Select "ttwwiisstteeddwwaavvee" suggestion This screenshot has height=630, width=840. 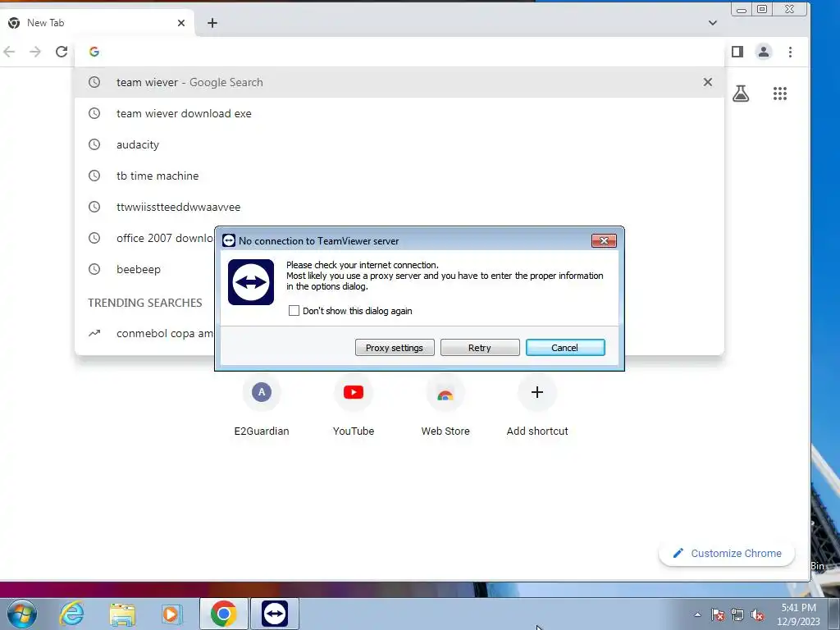click(x=399, y=207)
